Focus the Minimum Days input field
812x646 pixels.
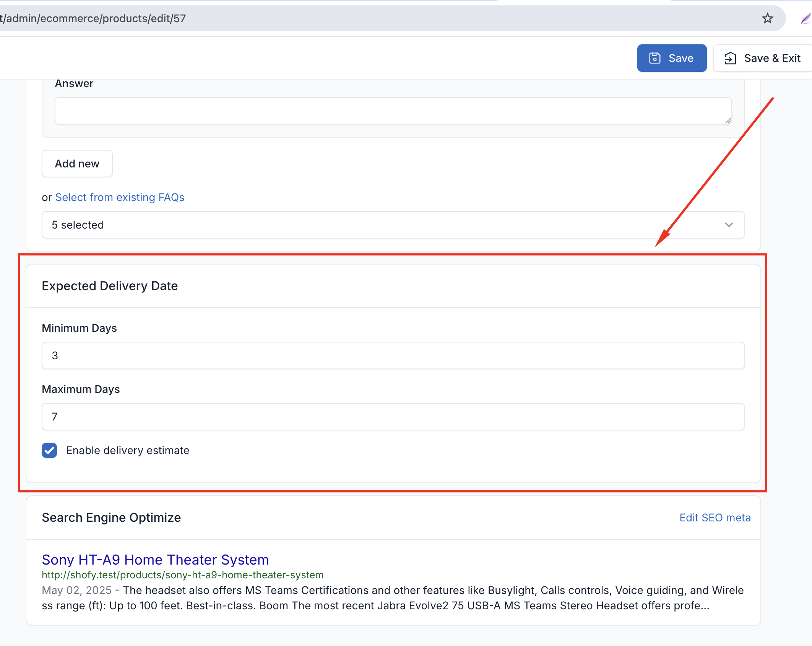click(x=393, y=355)
